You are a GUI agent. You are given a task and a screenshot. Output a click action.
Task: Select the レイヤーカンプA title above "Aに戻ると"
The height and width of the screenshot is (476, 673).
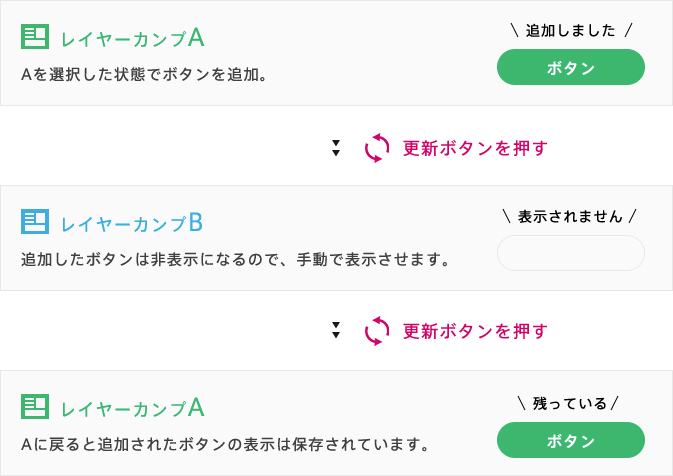[x=132, y=407]
